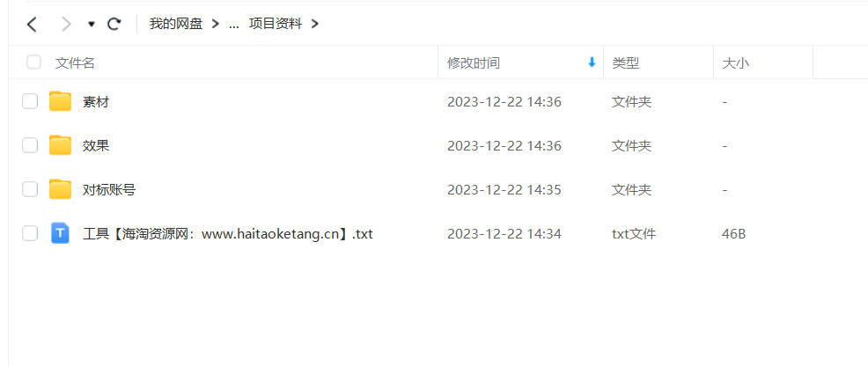Click the 对标账号 folder icon
Viewport: 868px width, 367px height.
point(61,189)
